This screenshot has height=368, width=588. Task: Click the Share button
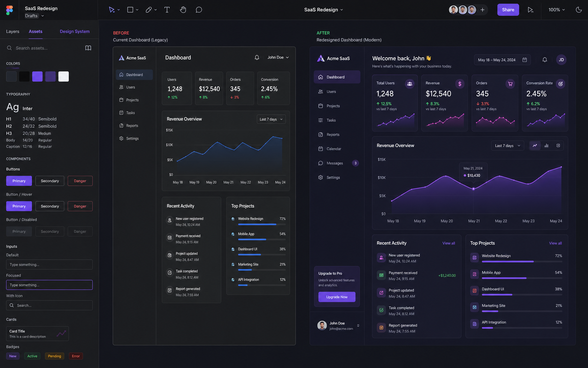(508, 10)
